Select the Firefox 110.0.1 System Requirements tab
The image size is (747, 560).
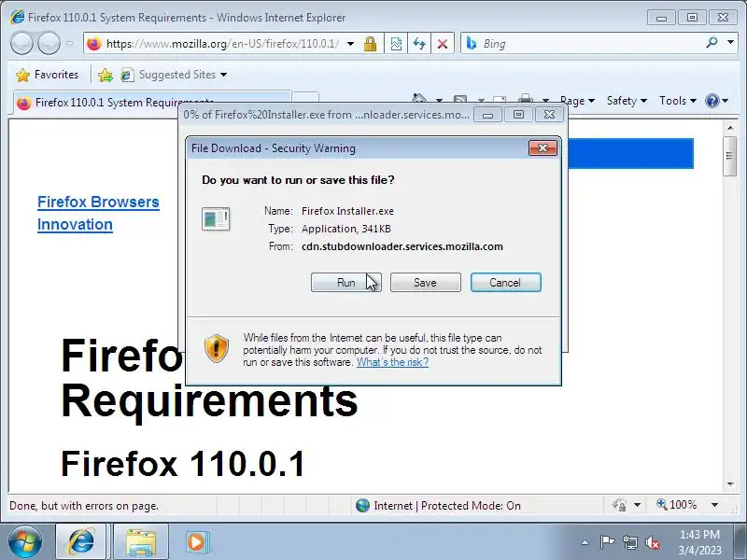click(151, 102)
